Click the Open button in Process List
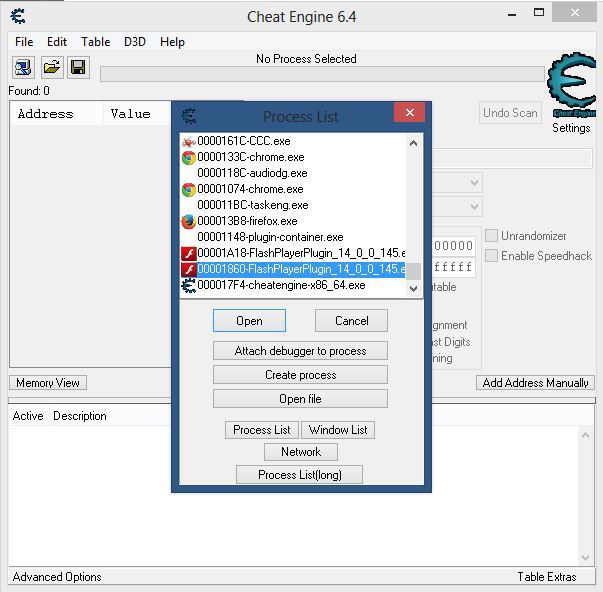The width and height of the screenshot is (603, 592). 249,320
